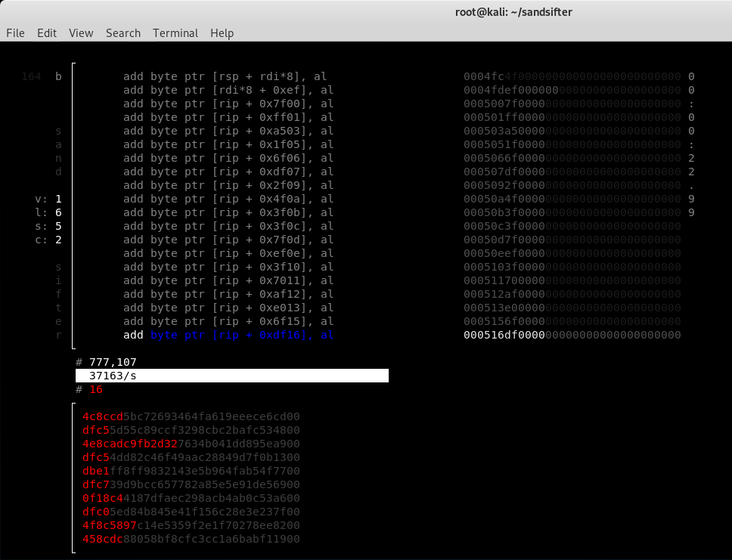Screen dimensions: 732x560
Task: Click the instruction counter 777,107
Action: [x=113, y=362]
